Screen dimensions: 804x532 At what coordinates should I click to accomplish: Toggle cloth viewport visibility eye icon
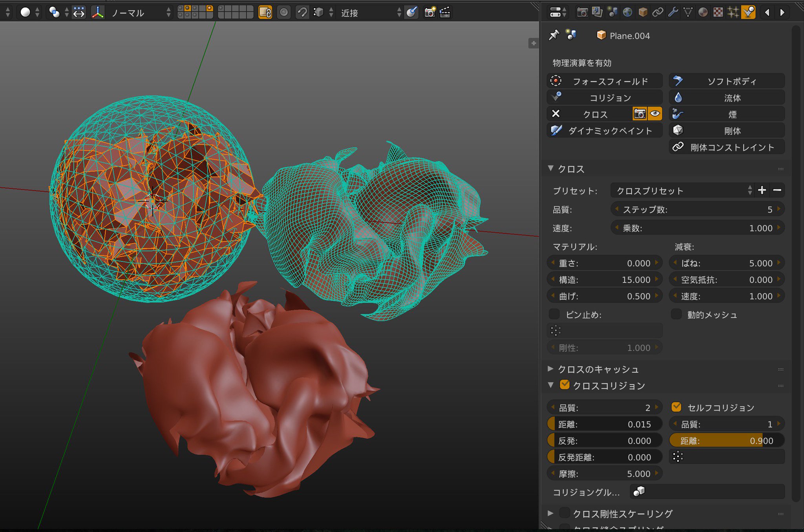tap(655, 114)
